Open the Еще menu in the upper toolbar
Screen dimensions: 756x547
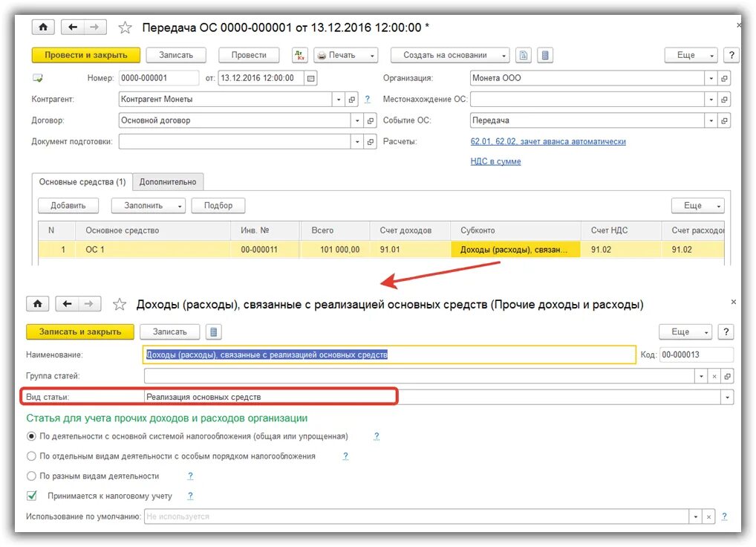691,55
